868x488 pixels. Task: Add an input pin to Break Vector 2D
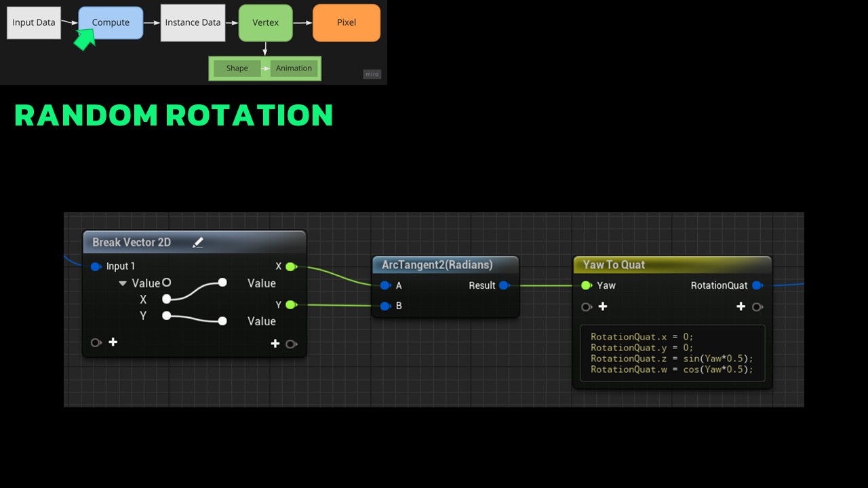[113, 342]
